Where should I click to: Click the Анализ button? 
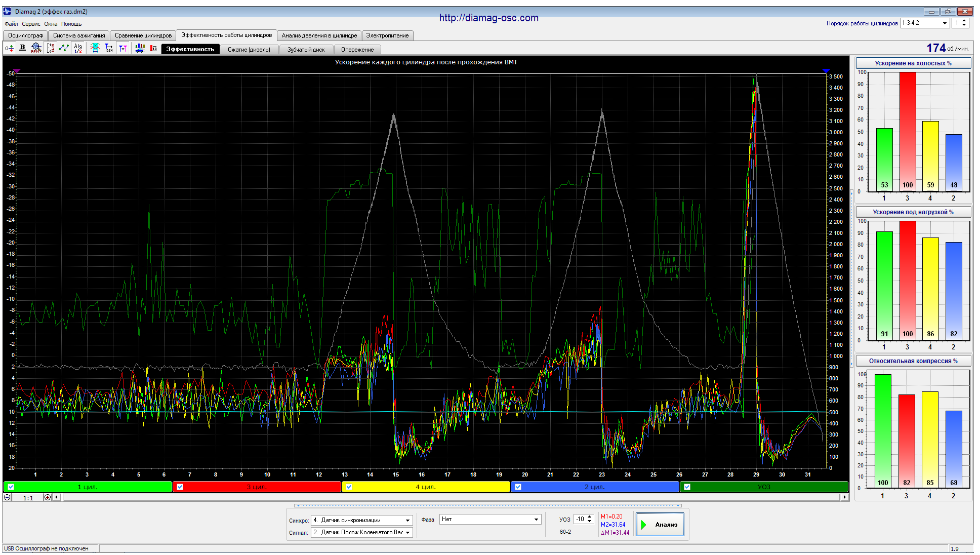point(660,525)
